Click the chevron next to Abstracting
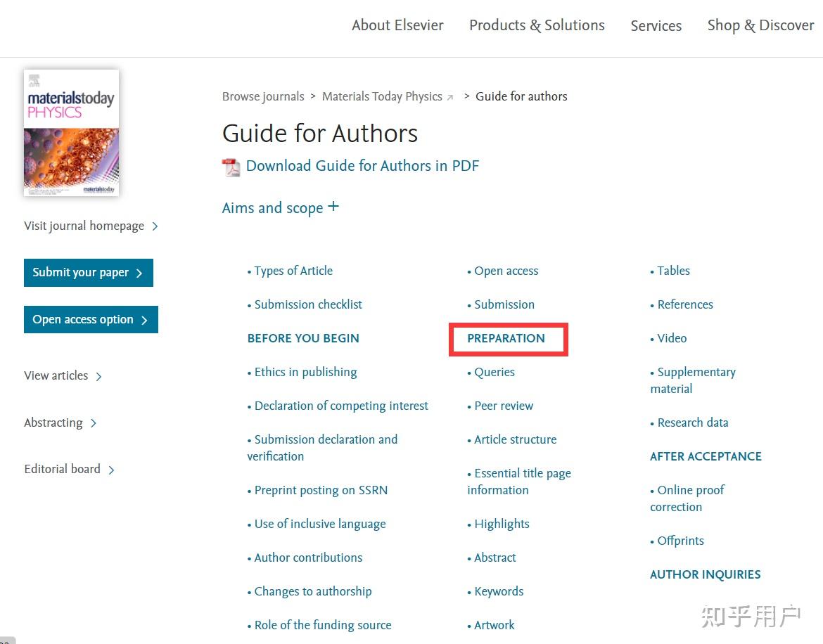The width and height of the screenshot is (823, 644). pyautogui.click(x=94, y=423)
